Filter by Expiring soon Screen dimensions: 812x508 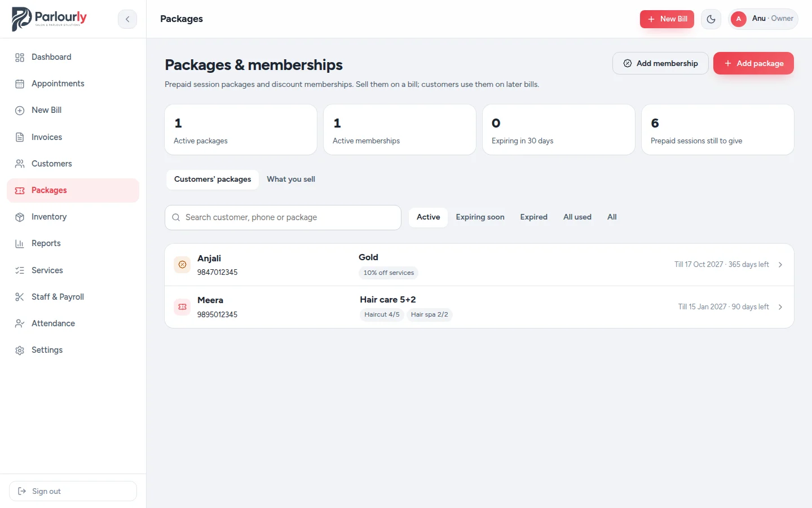pyautogui.click(x=480, y=217)
